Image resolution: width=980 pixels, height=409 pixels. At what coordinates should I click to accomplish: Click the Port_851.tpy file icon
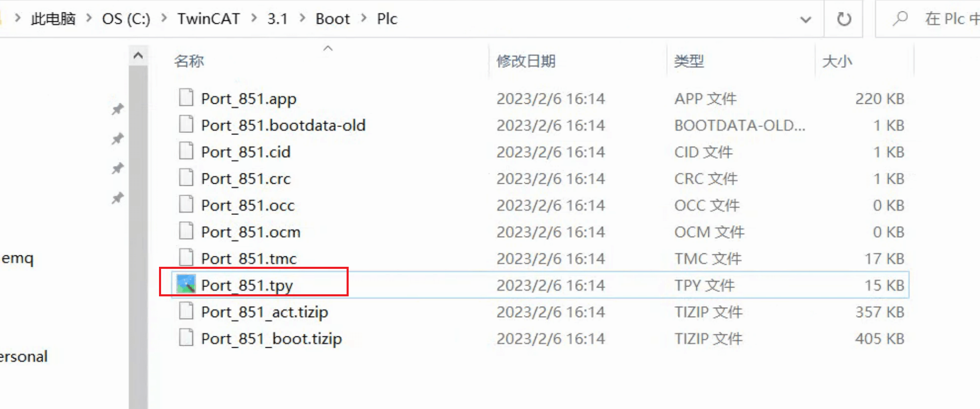coord(186,284)
